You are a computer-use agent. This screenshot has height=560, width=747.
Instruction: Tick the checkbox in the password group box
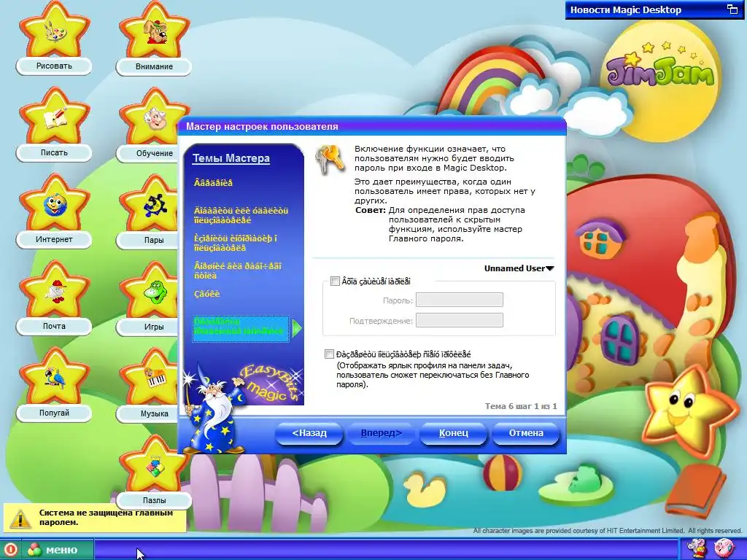coord(335,281)
